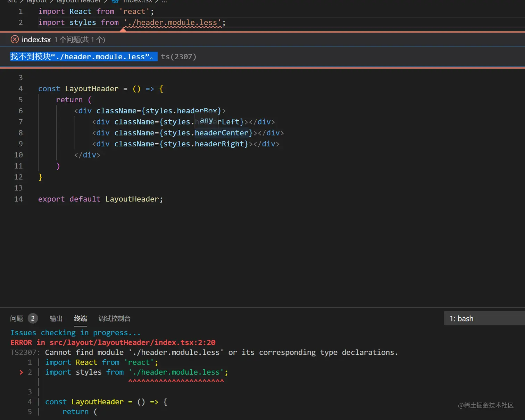
Task: Open the src/layout/layoutHeader/index.tsx:2:20 link in terminal
Action: click(132, 343)
